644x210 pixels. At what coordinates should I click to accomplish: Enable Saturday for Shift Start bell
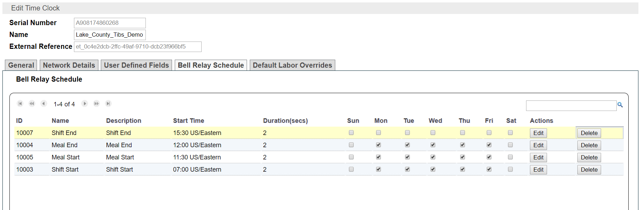[x=510, y=169]
